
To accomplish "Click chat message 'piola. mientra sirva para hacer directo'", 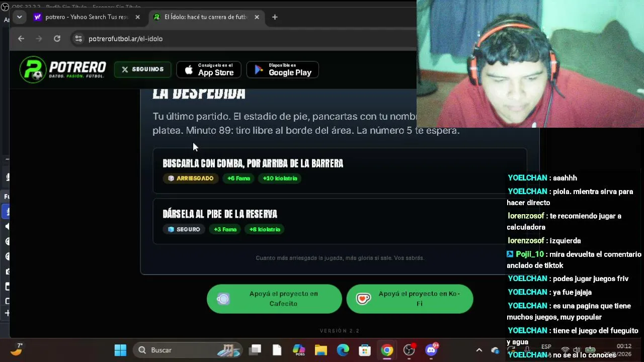I will pyautogui.click(x=570, y=197).
